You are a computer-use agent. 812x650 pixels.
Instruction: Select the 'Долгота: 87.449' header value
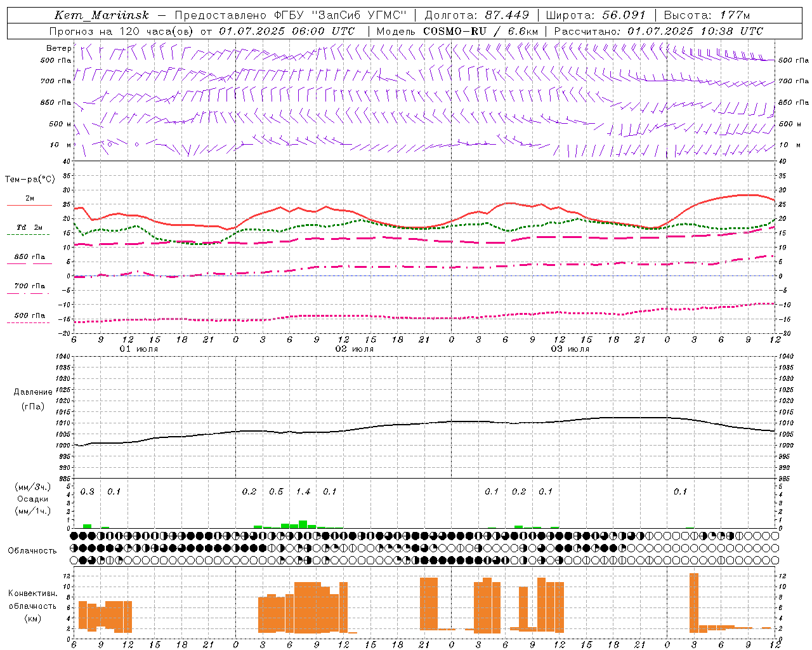coord(476,15)
